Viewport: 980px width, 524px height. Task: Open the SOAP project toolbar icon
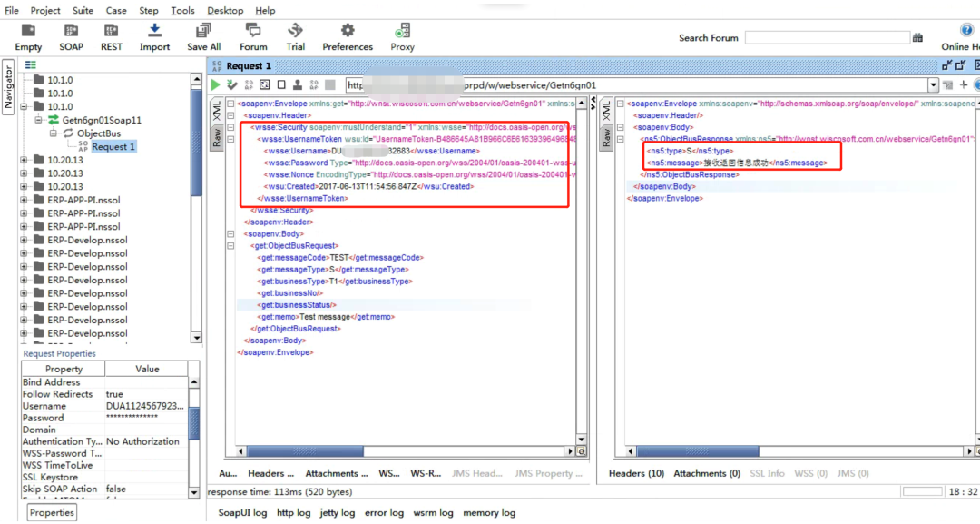point(72,31)
